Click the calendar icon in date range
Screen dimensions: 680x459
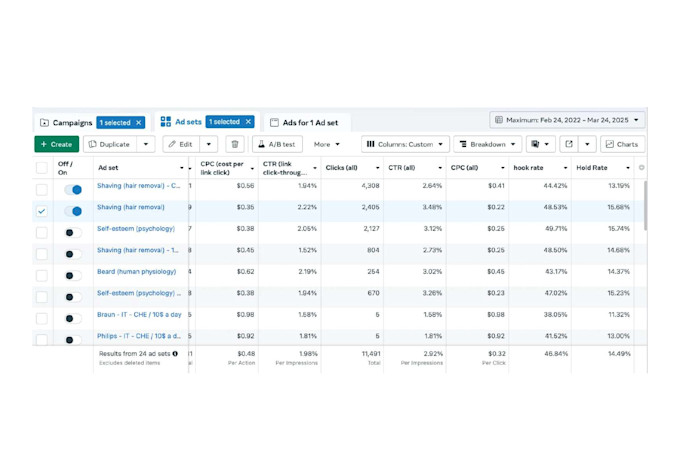click(499, 120)
